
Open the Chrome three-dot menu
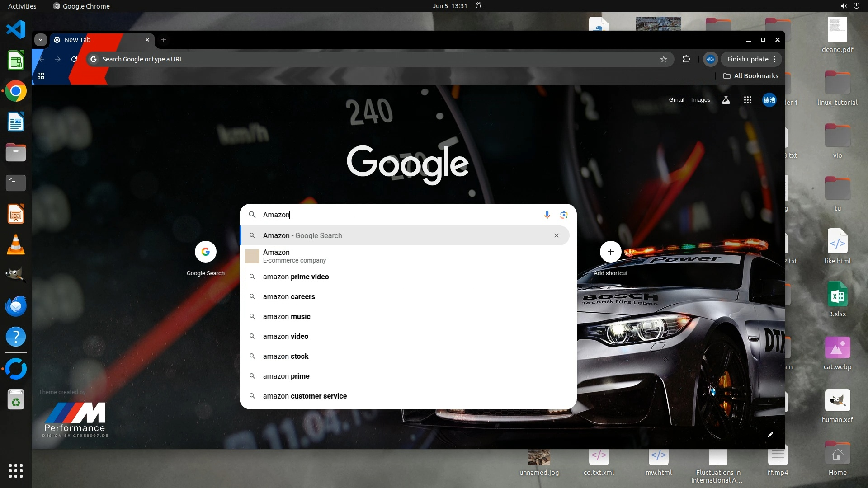tap(775, 59)
